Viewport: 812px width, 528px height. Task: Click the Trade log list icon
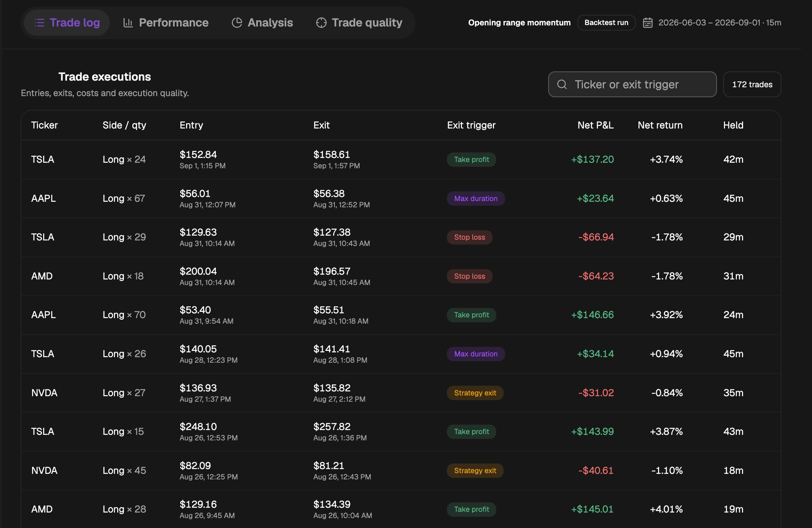pyautogui.click(x=39, y=23)
